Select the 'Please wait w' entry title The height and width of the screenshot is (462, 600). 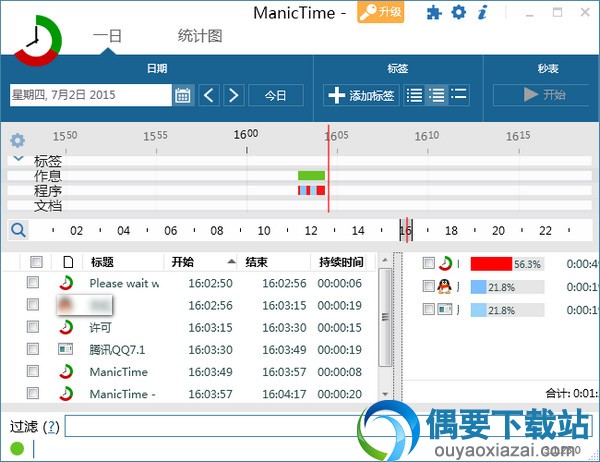124,283
